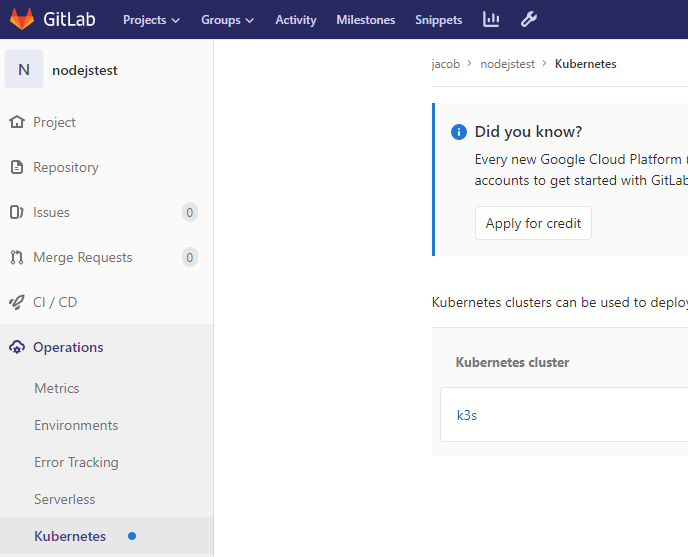This screenshot has width=688, height=557.
Task: Click the Merge Requests branch icon
Action: [x=17, y=257]
